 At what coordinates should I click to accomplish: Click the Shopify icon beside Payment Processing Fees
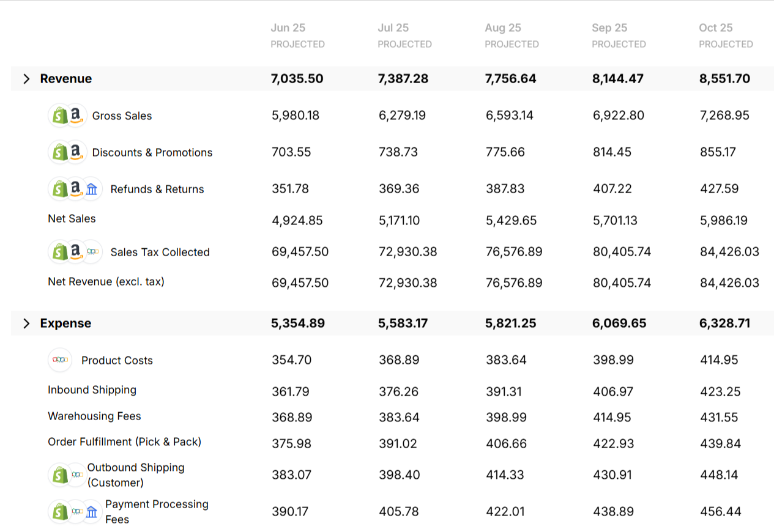pyautogui.click(x=59, y=512)
